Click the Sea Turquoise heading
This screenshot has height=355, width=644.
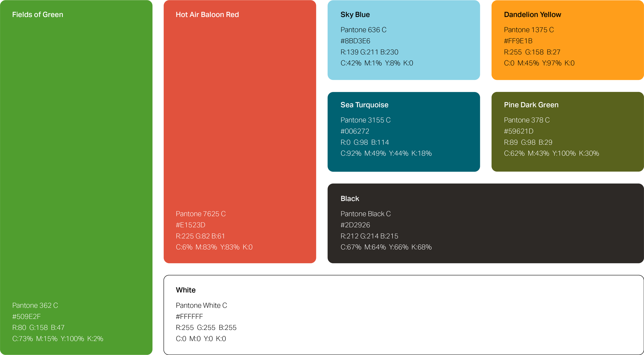click(364, 105)
